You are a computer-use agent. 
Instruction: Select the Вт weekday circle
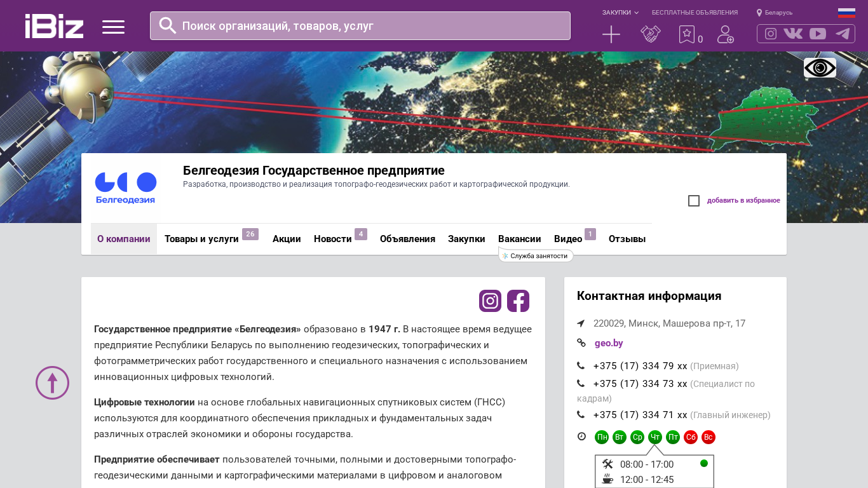point(620,437)
